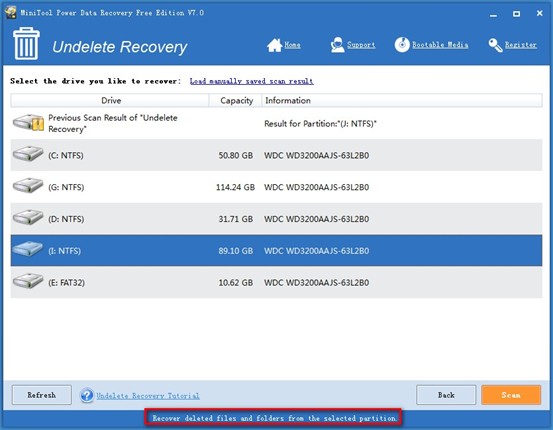Screen dimensions: 553x430
Task: Close the MiniTool window
Action: 540,13
